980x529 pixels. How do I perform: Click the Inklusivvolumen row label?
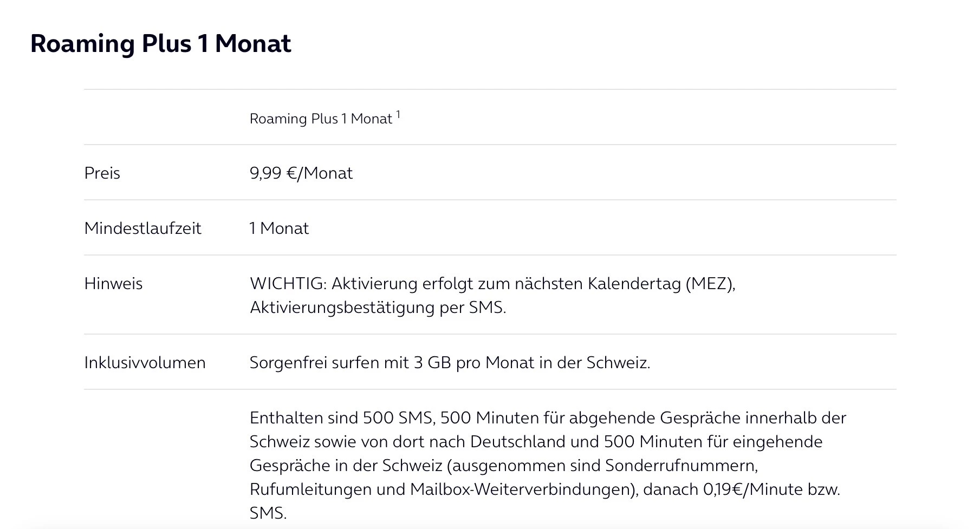coord(145,363)
